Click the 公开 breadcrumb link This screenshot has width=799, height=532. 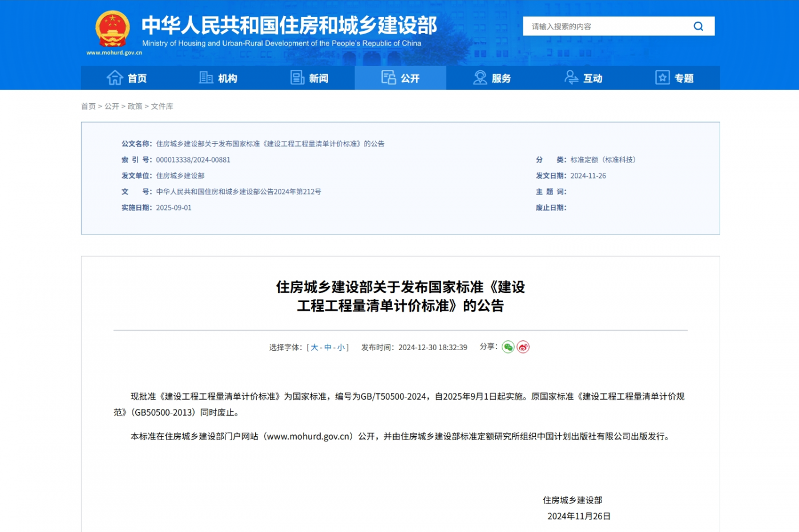coord(111,106)
